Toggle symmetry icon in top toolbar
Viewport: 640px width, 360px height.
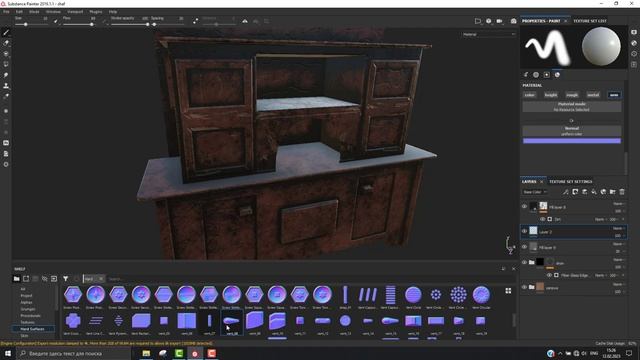click(245, 21)
